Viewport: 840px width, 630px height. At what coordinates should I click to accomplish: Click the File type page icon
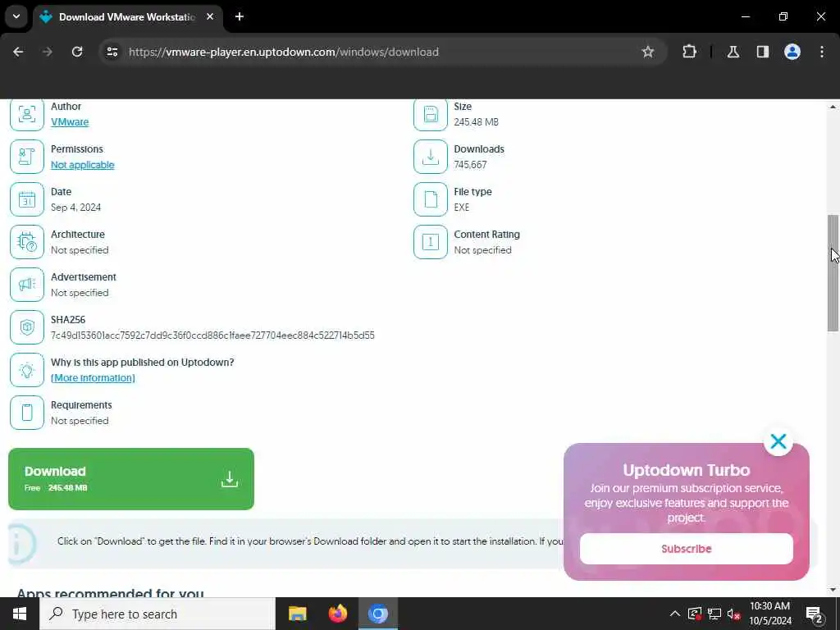[430, 199]
